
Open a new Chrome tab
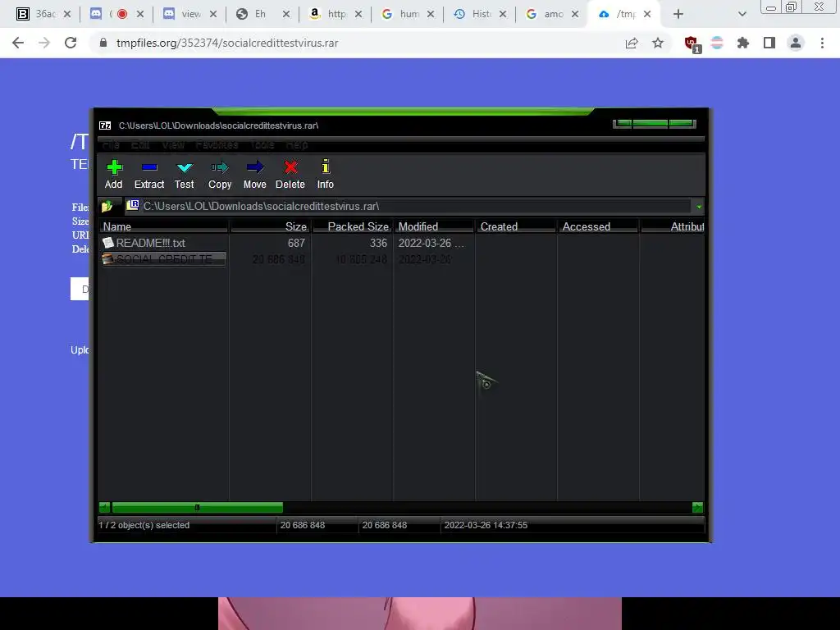click(x=678, y=14)
